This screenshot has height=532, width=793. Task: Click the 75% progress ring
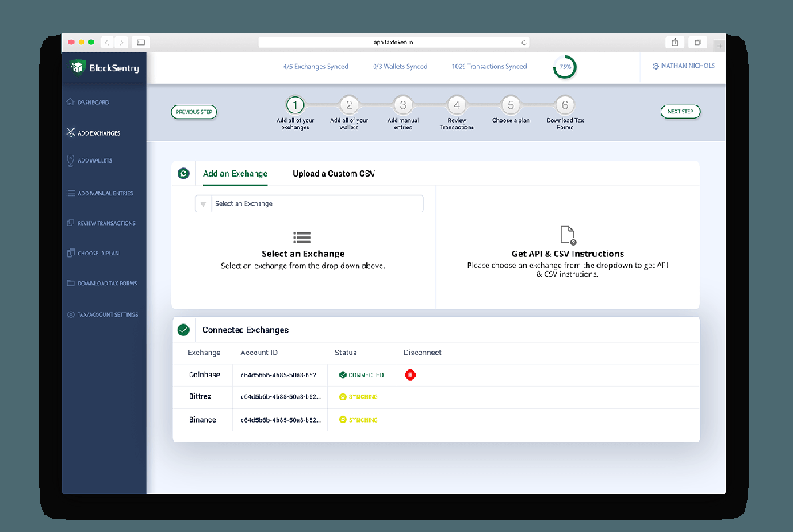pos(565,67)
